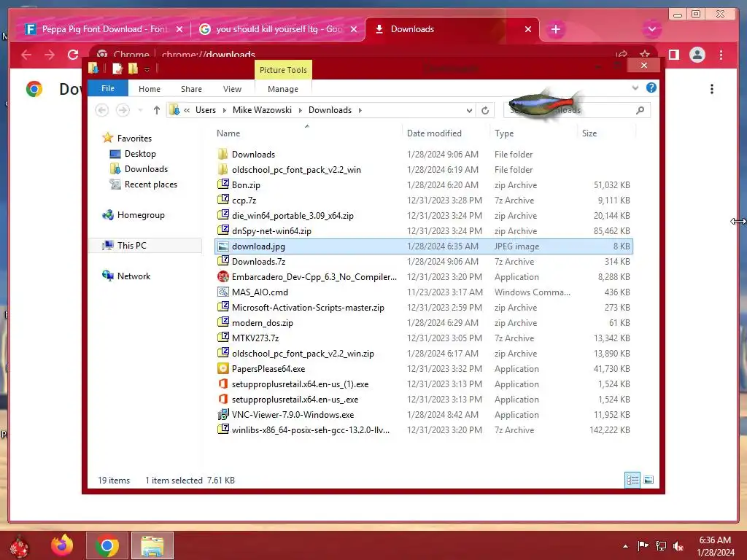Image resolution: width=747 pixels, height=560 pixels.
Task: Open the network tray icon
Action: (661, 546)
